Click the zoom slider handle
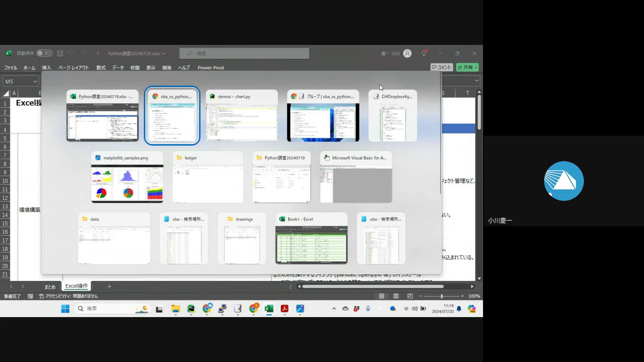The width and height of the screenshot is (644, 362). pos(441,296)
